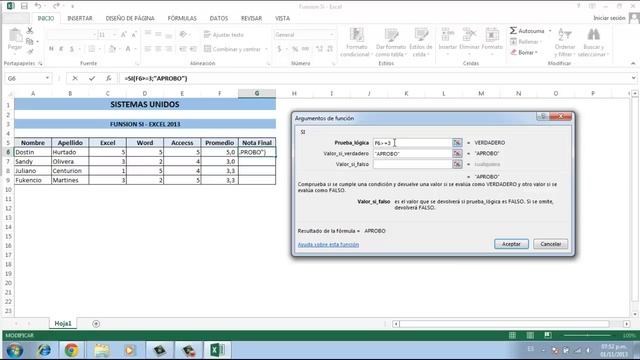640x360 pixels.
Task: Open Buscar y seleccionar binoculars
Action: pyautogui.click(x=593, y=42)
